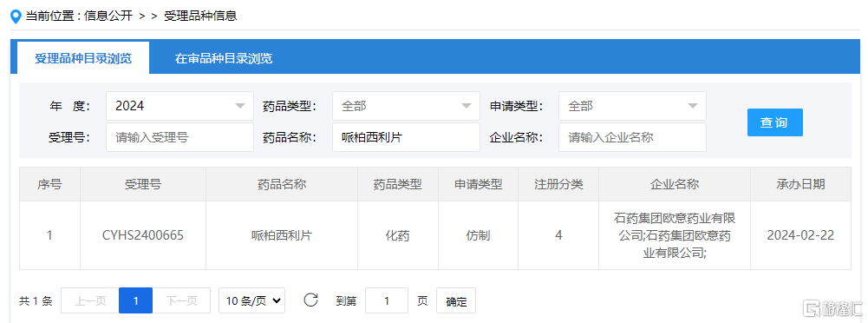Click the CYHS2400665 acceptance number cell
Image resolution: width=868 pixels, height=323 pixels.
143,235
